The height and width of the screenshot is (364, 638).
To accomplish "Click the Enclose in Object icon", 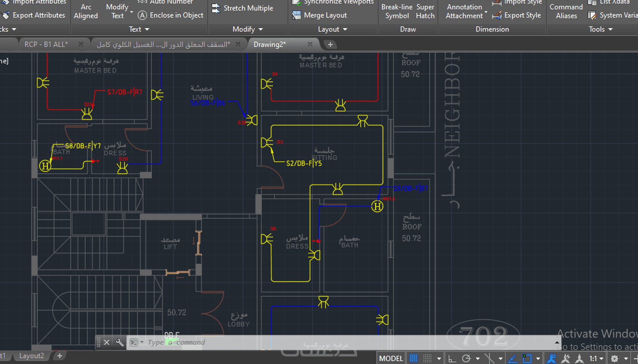I will tap(142, 15).
